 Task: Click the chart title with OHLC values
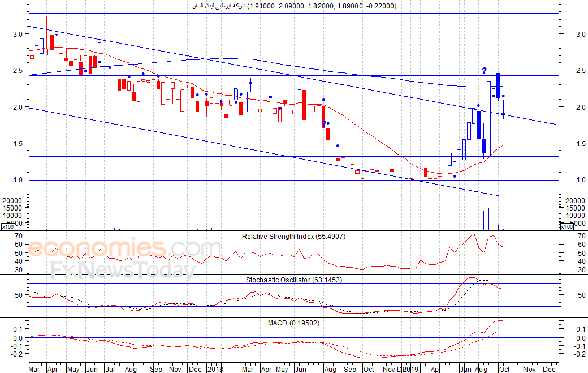tap(294, 6)
